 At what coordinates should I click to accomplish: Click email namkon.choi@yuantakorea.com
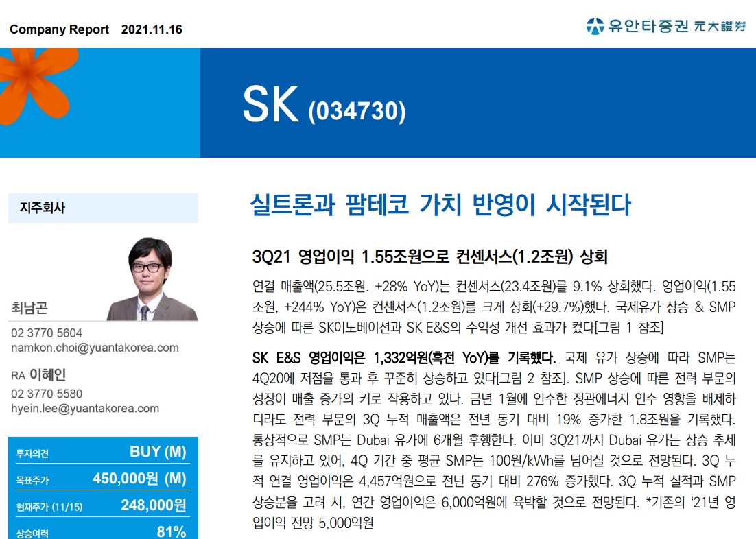click(95, 348)
